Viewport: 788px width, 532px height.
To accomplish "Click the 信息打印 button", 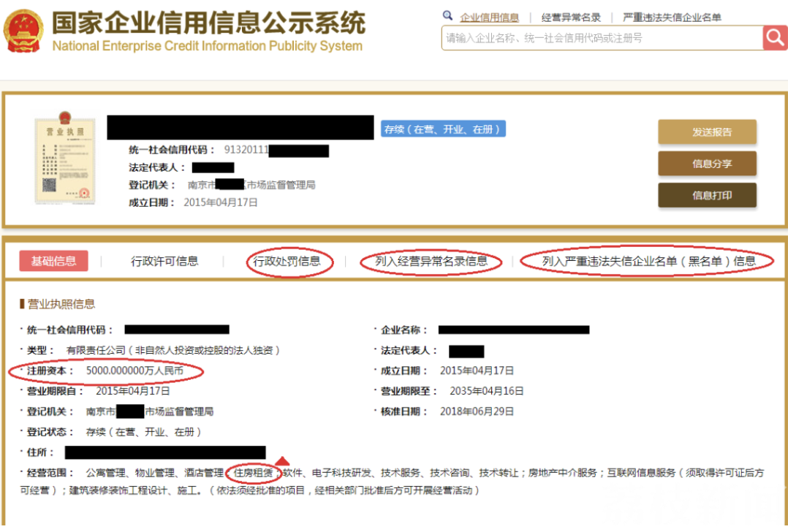I will tap(707, 195).
